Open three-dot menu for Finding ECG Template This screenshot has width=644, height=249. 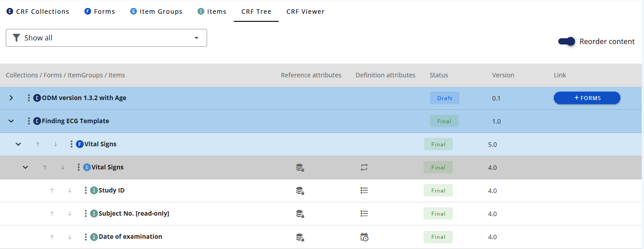pos(29,121)
